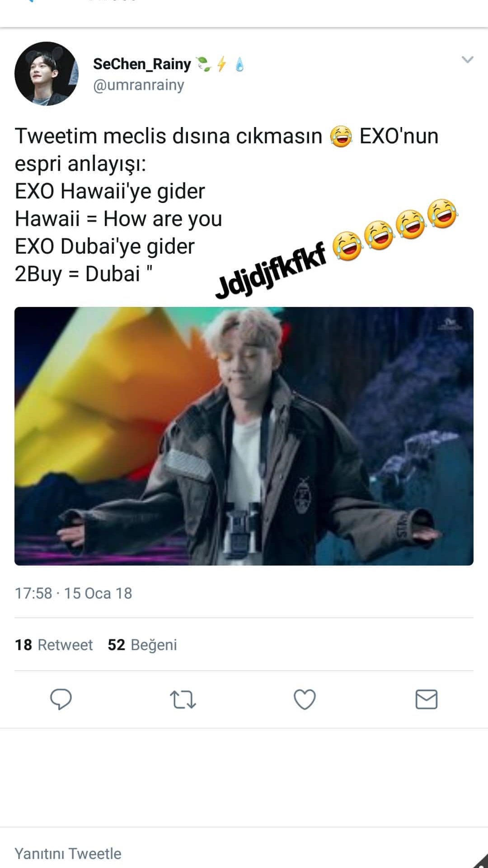Image resolution: width=488 pixels, height=868 pixels.
Task: Open SeChen_Rainy profile picture
Action: coord(47,74)
